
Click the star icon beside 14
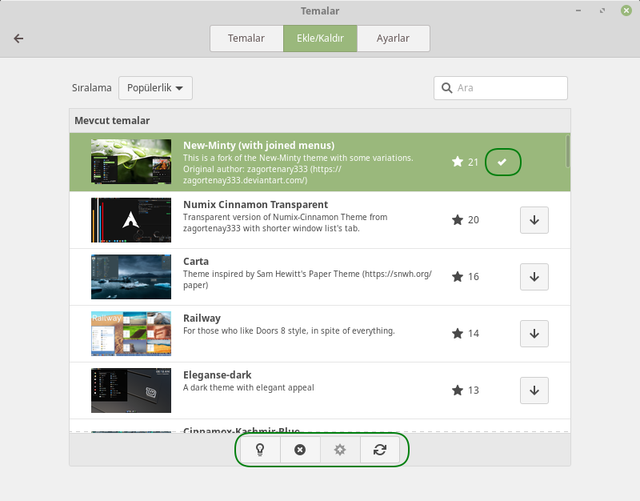point(457,333)
